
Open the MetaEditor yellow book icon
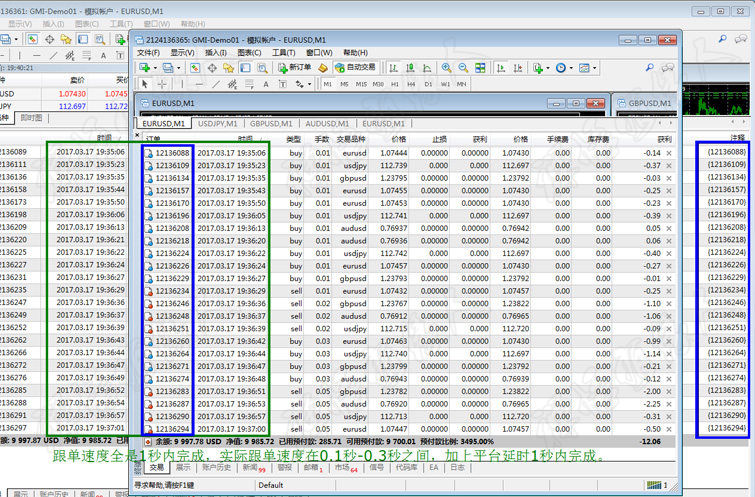[323, 68]
